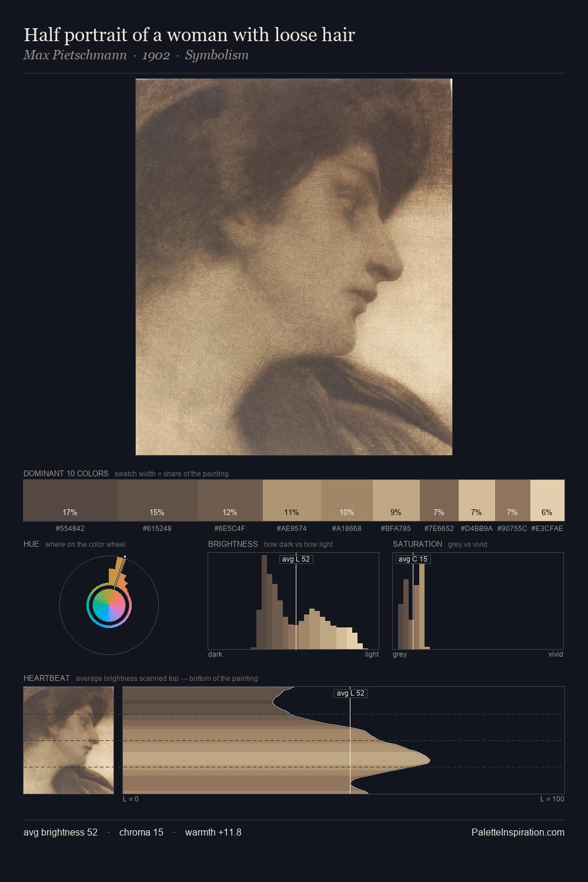Image resolution: width=588 pixels, height=882 pixels.
Task: Click the lightest swatch #E3CFAE
Action: tap(547, 500)
